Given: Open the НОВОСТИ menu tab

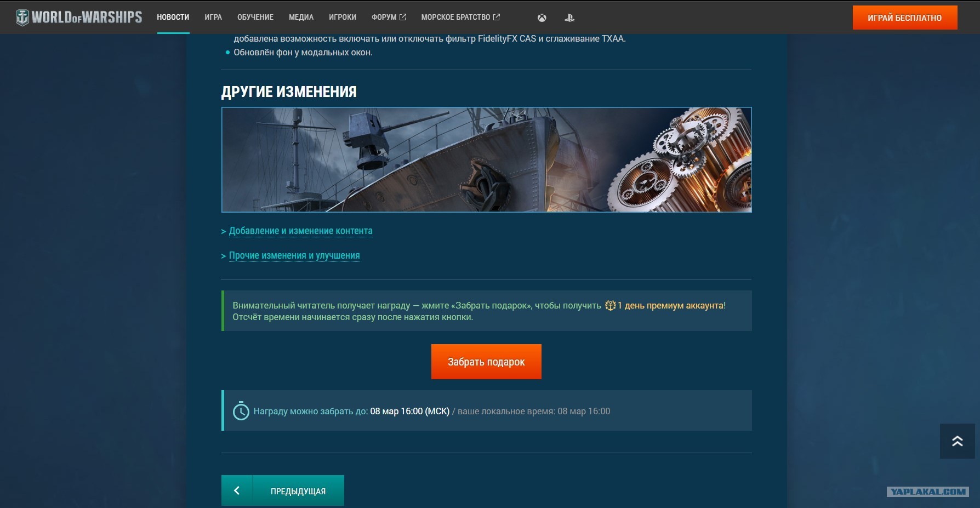Looking at the screenshot, I should click(173, 18).
